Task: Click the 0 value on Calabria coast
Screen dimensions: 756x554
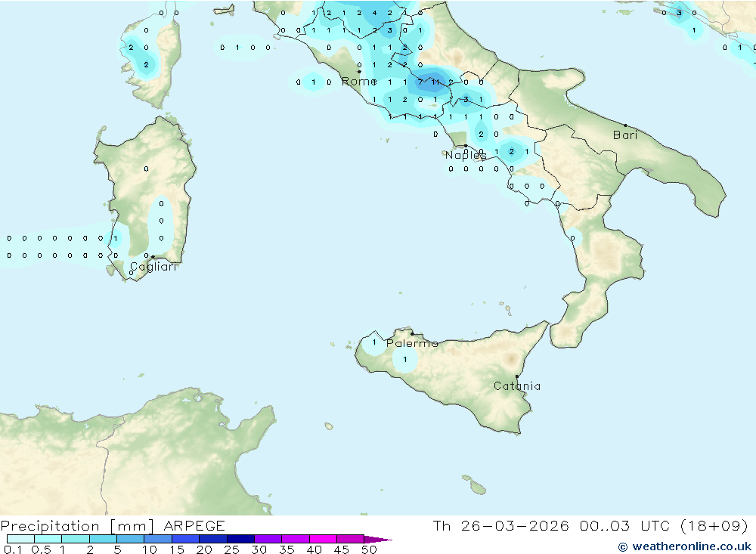Action: (x=573, y=238)
